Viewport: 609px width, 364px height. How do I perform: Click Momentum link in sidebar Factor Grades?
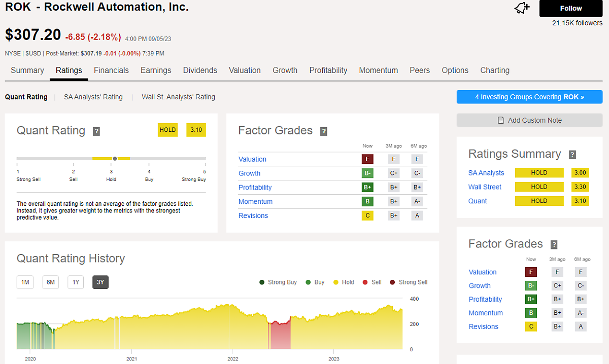pos(486,313)
